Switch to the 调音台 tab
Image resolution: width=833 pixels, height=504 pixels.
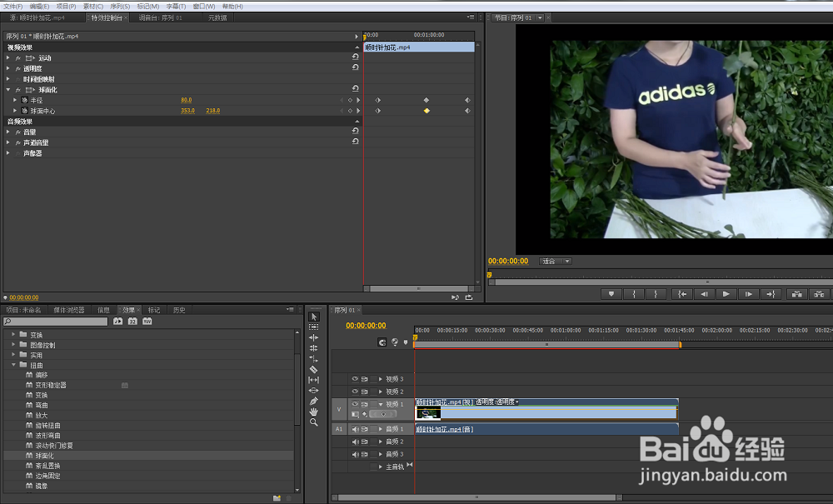point(161,17)
